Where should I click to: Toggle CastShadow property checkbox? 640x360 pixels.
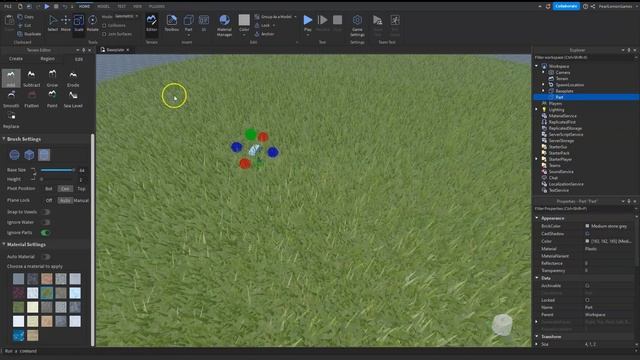click(587, 233)
